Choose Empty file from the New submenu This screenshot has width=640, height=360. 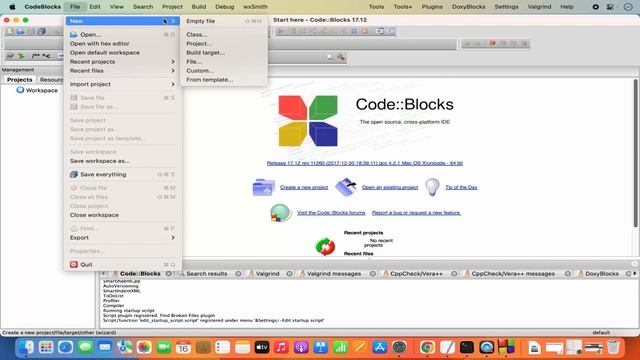(224, 21)
